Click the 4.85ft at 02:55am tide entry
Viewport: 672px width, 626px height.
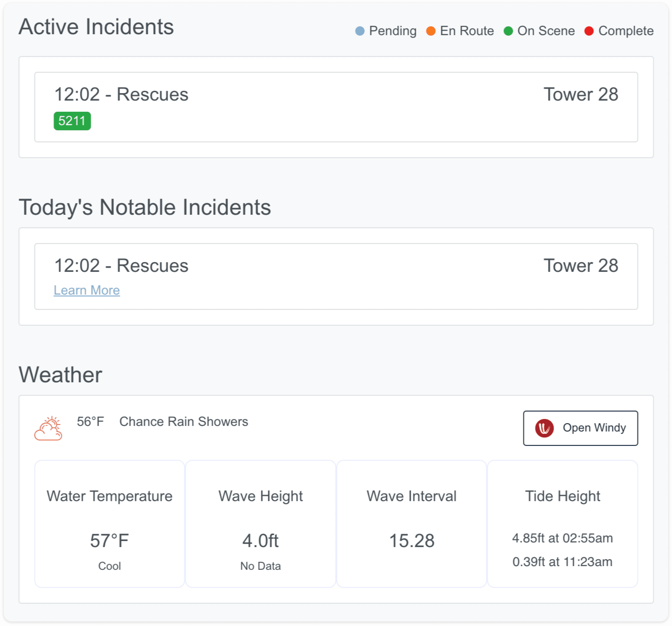[562, 538]
